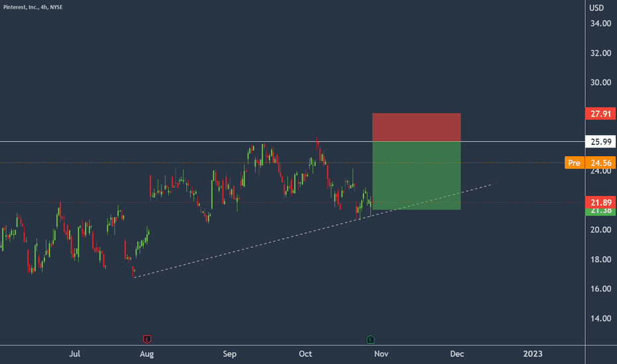Click the green earnings marker near Nov
Image resolution: width=617 pixels, height=364 pixels.
[370, 340]
